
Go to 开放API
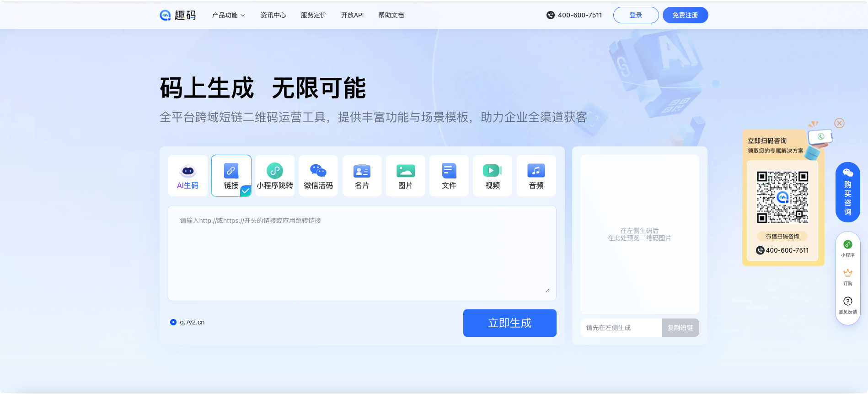tap(353, 15)
